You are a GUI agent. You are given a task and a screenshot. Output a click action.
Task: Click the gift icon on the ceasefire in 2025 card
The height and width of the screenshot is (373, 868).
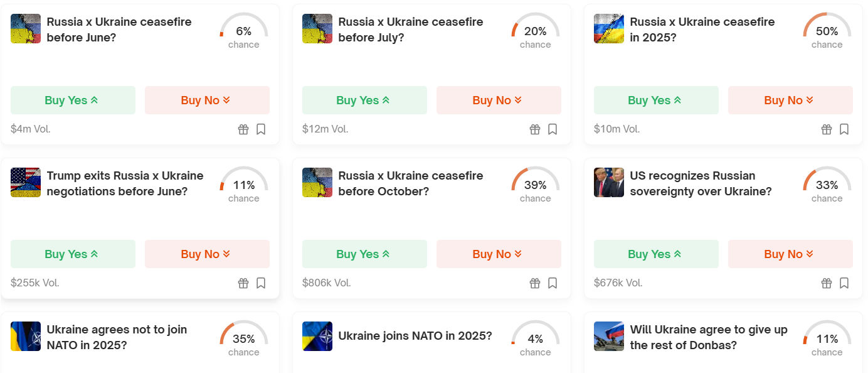[827, 129]
